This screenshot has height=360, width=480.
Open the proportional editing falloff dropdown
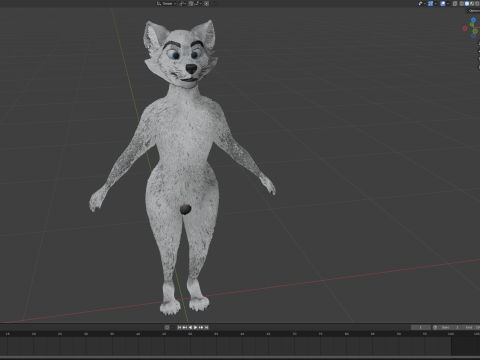click(214, 3)
